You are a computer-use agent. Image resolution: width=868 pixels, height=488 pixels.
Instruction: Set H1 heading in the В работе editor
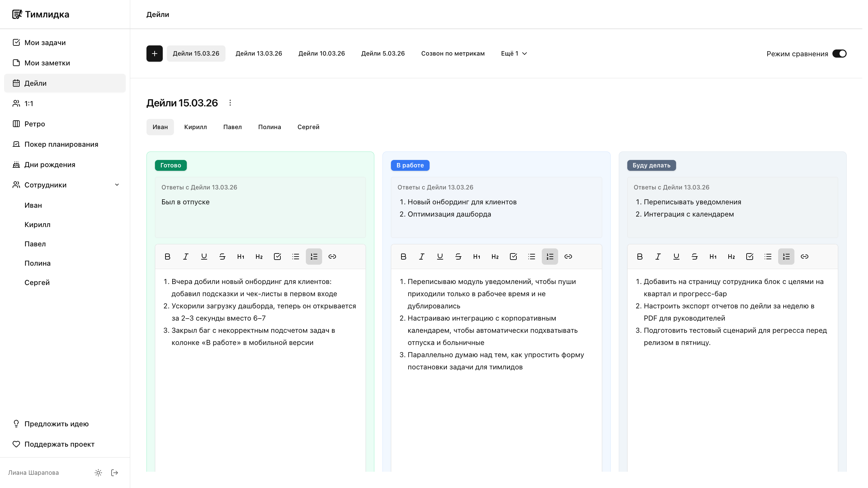pyautogui.click(x=476, y=257)
